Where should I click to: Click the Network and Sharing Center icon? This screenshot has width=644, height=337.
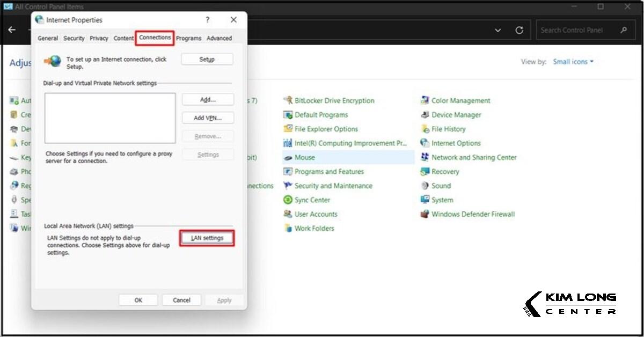(x=425, y=158)
